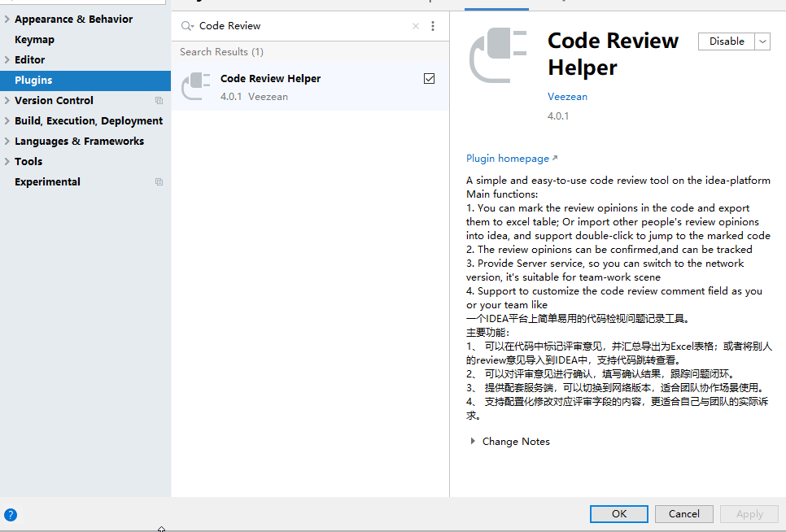
Task: Click the Search Results (1) header
Action: [x=221, y=52]
